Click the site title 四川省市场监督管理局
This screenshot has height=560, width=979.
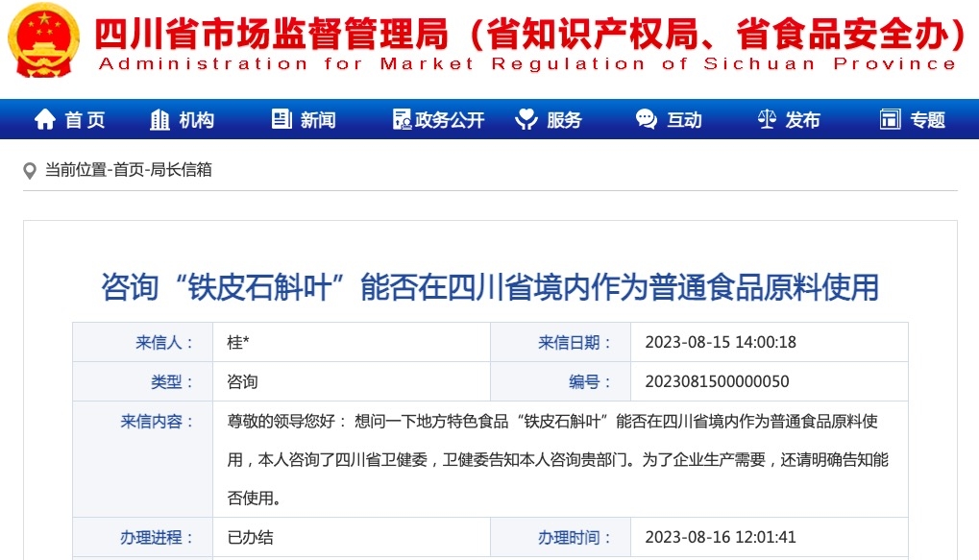pos(272,36)
